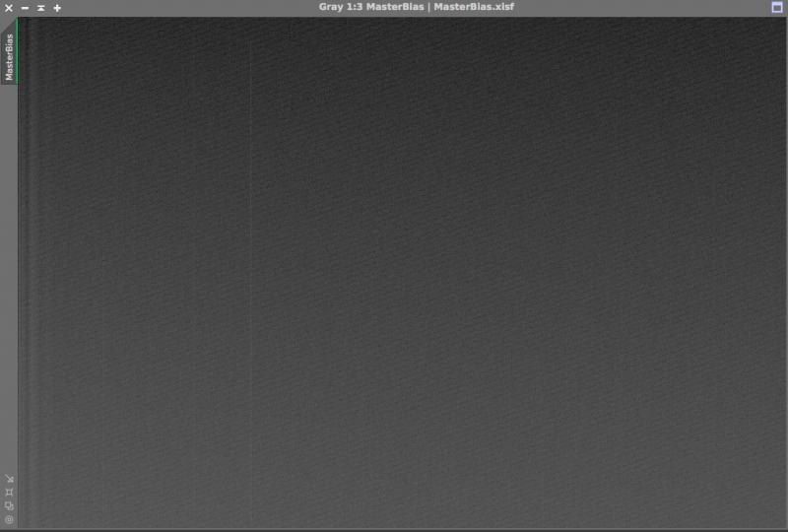Click the circular target icon in left strip

(x=9, y=519)
